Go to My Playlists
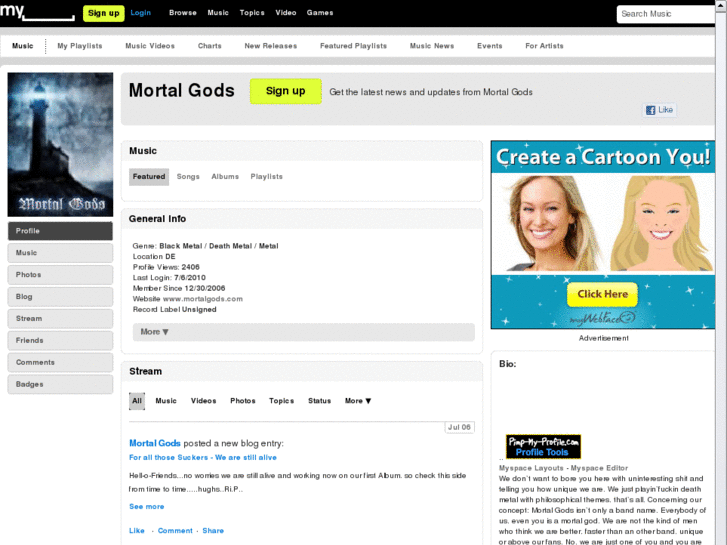727x545 pixels. (x=80, y=46)
